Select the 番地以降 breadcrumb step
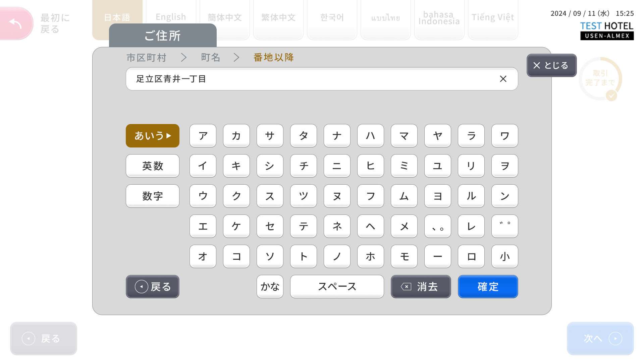The image size is (644, 362). click(273, 58)
